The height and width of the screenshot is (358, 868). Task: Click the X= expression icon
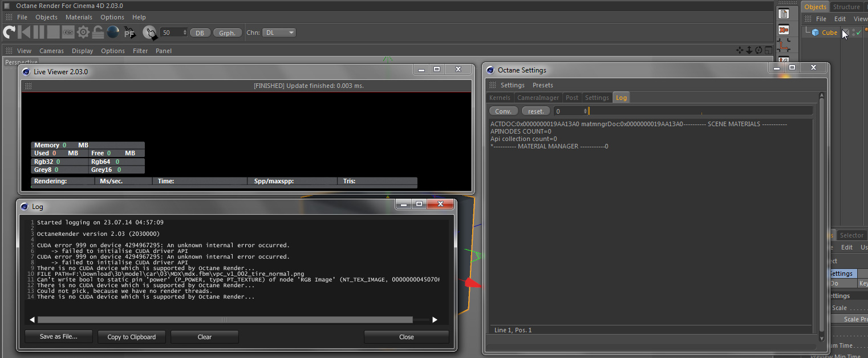(784, 30)
